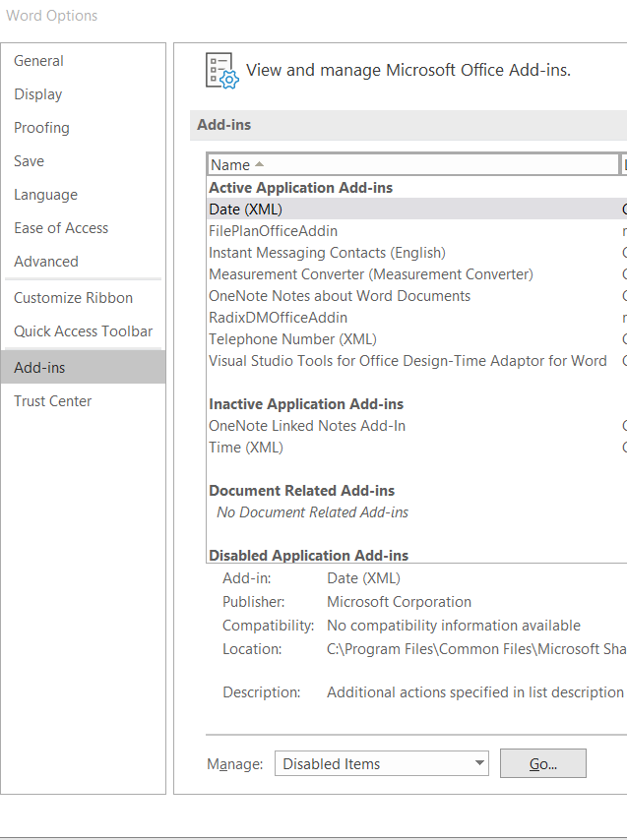Select the Proofing category
Screen dimensions: 627x840
point(41,128)
